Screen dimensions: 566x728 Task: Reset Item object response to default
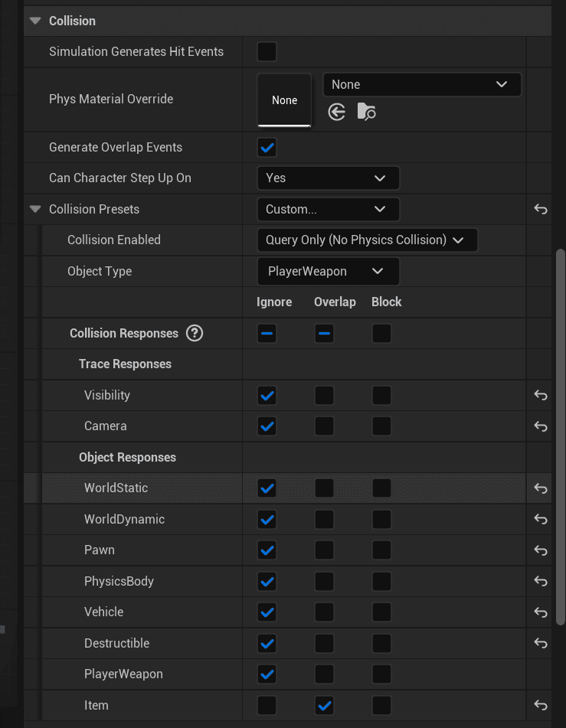coord(541,705)
